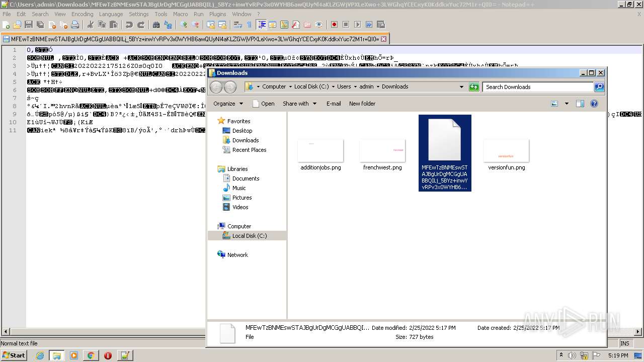The width and height of the screenshot is (644, 362).
Task: Click the Change your view icon
Action: pyautogui.click(x=554, y=104)
